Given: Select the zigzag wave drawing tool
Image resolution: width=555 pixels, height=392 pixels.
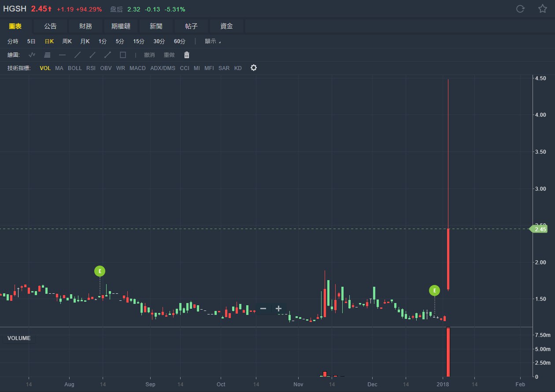Looking at the screenshot, I should click(32, 55).
